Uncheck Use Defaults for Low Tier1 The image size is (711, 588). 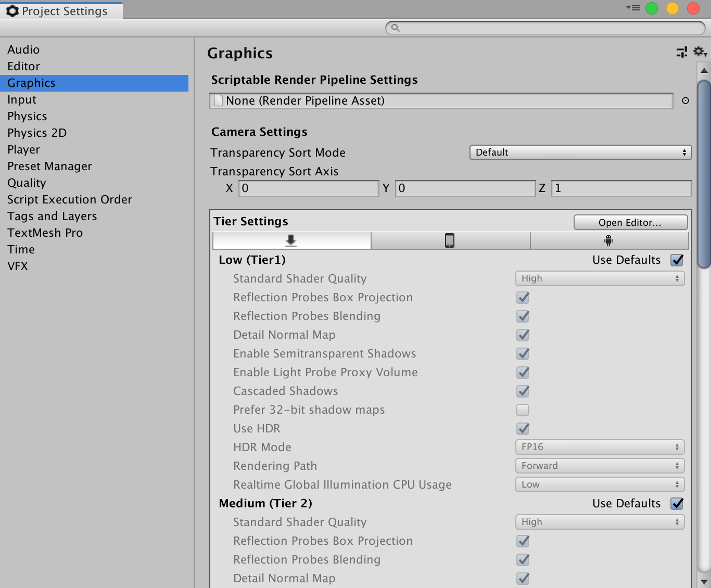[x=677, y=260]
